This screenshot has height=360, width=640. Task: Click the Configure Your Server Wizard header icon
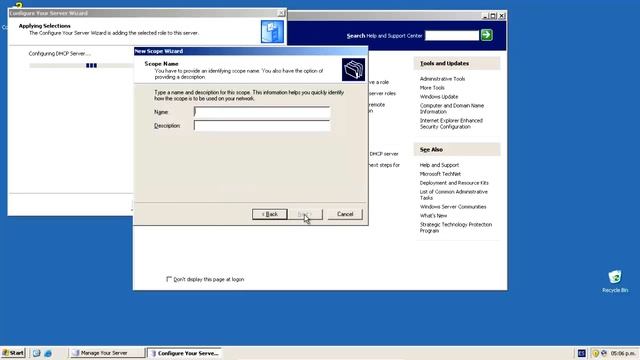pos(272,32)
